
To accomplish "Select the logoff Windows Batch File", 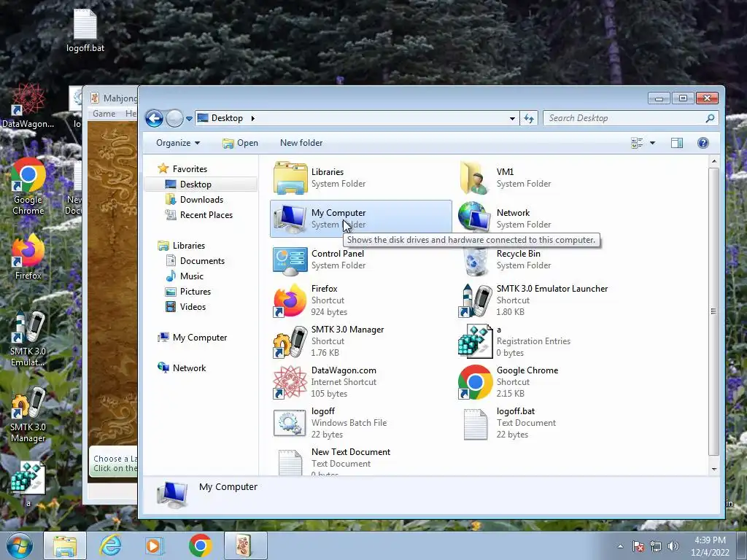I will coord(290,423).
